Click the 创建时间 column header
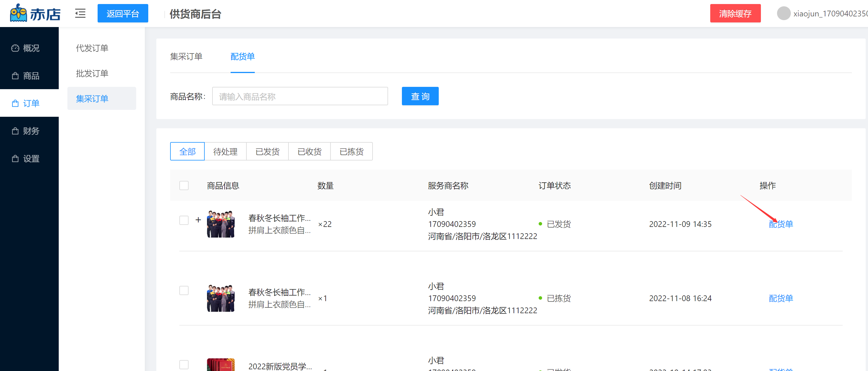This screenshot has height=371, width=868. click(665, 185)
